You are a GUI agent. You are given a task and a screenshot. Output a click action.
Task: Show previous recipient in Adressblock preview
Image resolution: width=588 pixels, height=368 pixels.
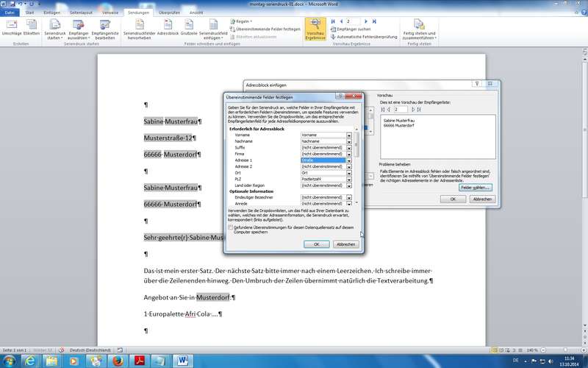point(389,110)
